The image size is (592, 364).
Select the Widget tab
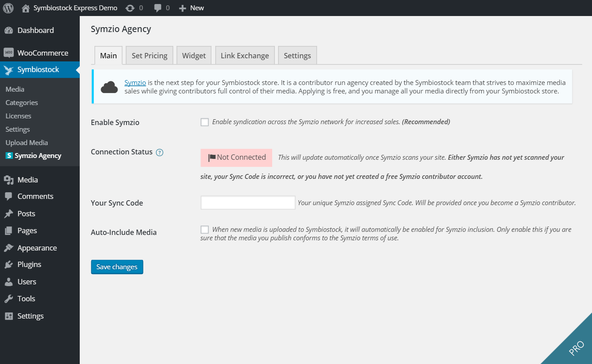click(194, 56)
